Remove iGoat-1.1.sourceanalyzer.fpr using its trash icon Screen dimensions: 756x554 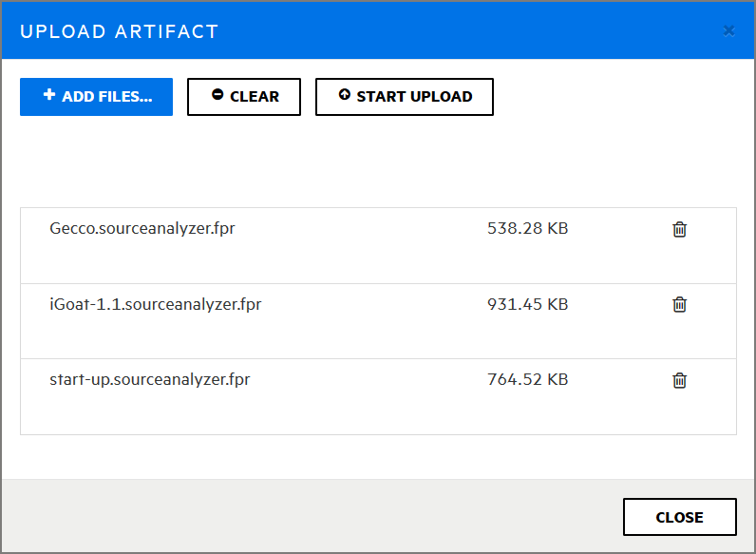coord(679,304)
